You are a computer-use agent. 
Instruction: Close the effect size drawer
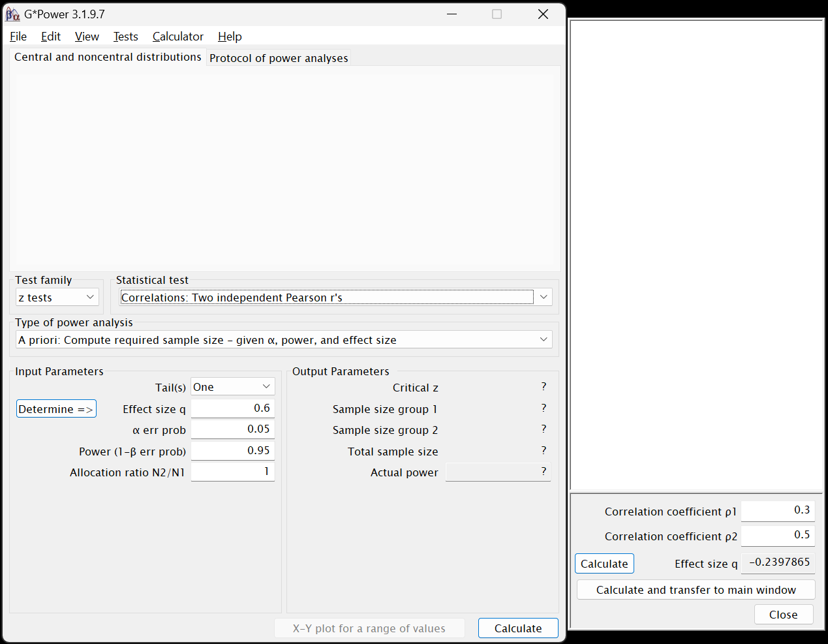pyautogui.click(x=784, y=615)
